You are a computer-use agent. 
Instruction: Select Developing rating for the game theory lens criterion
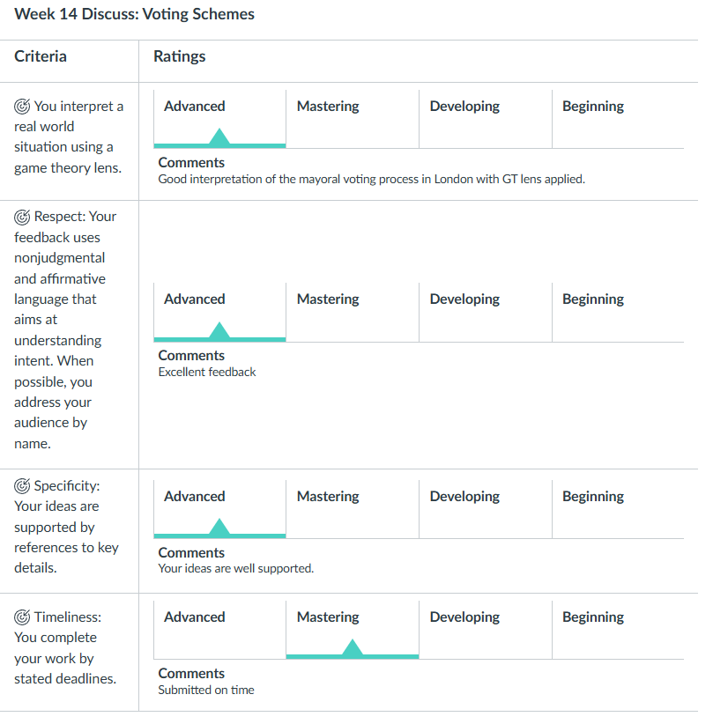click(x=486, y=117)
